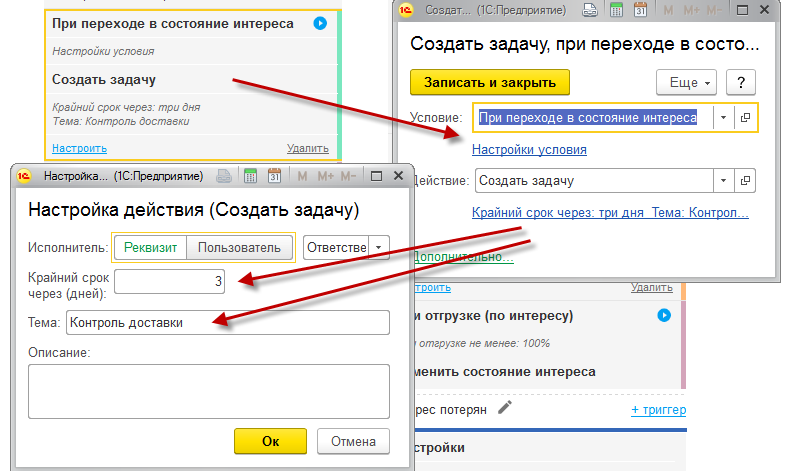This screenshot has height=471, width=791.
Task: Select the Пользователь executor option
Action: pyautogui.click(x=239, y=248)
